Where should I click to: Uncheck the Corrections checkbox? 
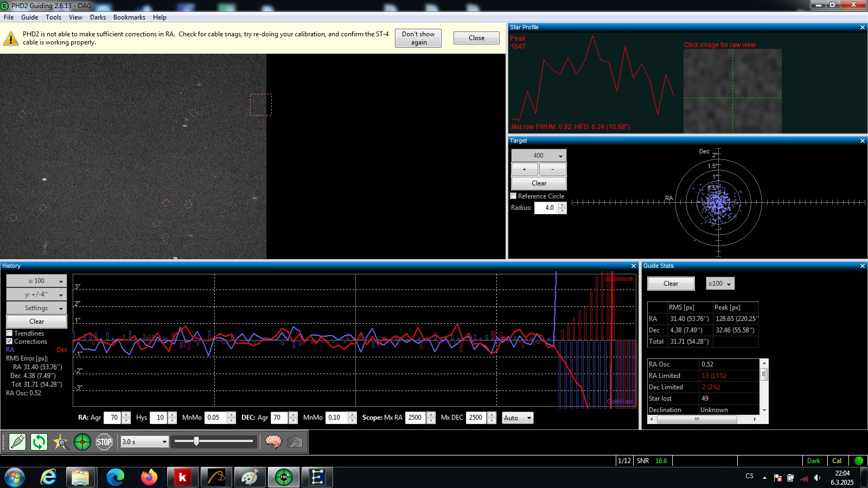pos(9,342)
